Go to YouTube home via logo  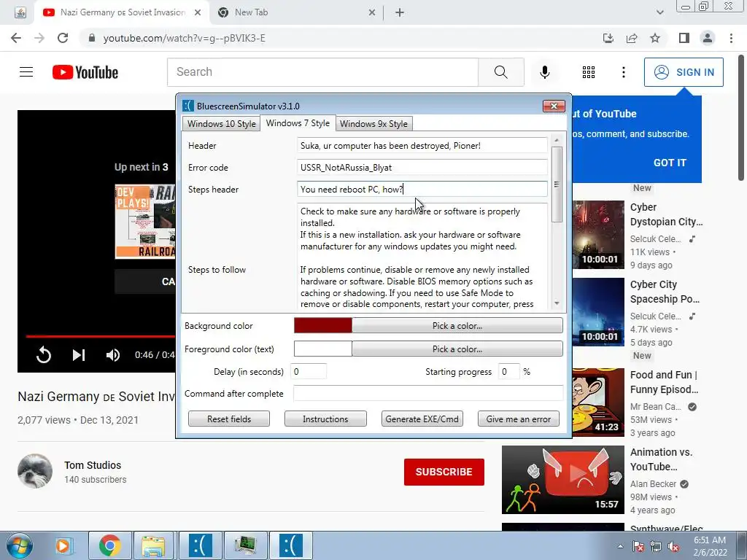pos(85,72)
